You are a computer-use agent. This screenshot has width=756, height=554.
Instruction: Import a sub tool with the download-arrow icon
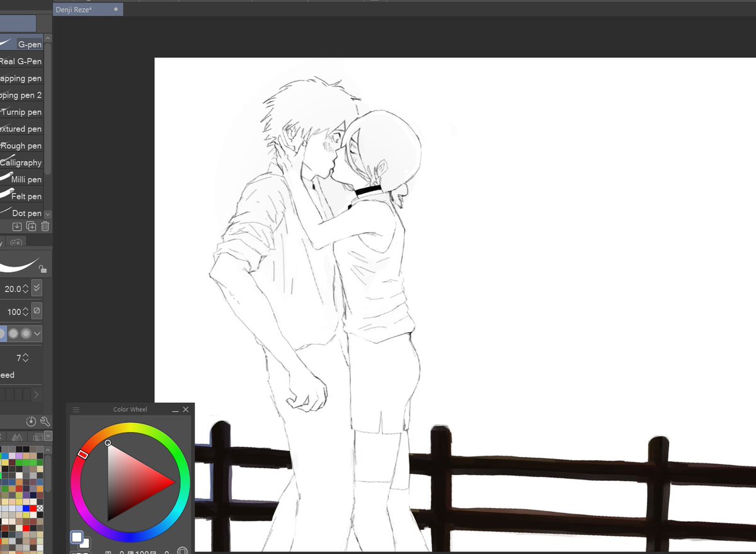(17, 227)
